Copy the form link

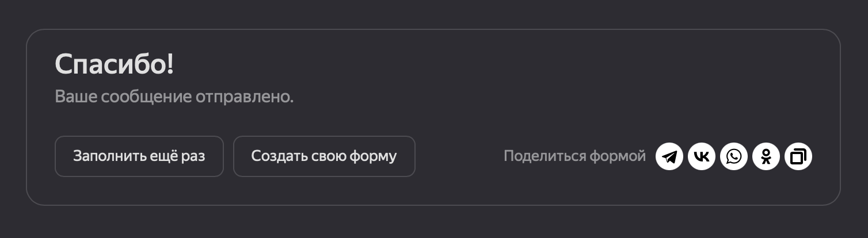click(798, 156)
